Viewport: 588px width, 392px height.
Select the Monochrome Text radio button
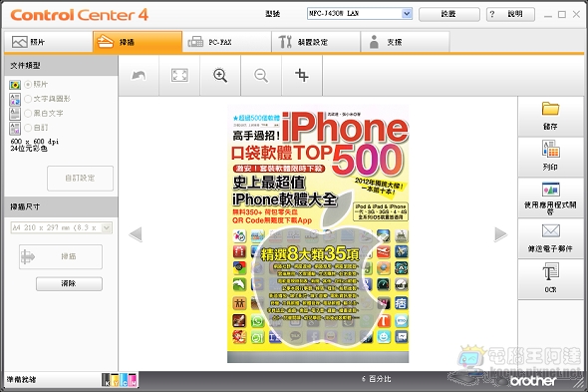tap(28, 113)
